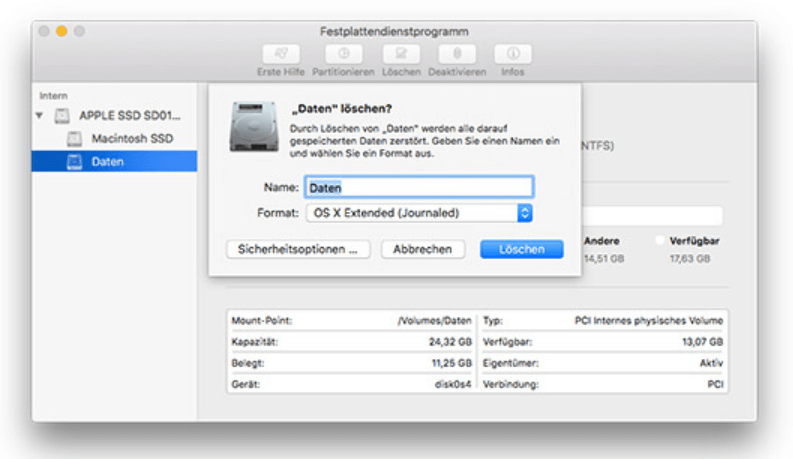
Task: Collapse the APPLE SSD disclosure triangle
Action: pos(39,116)
